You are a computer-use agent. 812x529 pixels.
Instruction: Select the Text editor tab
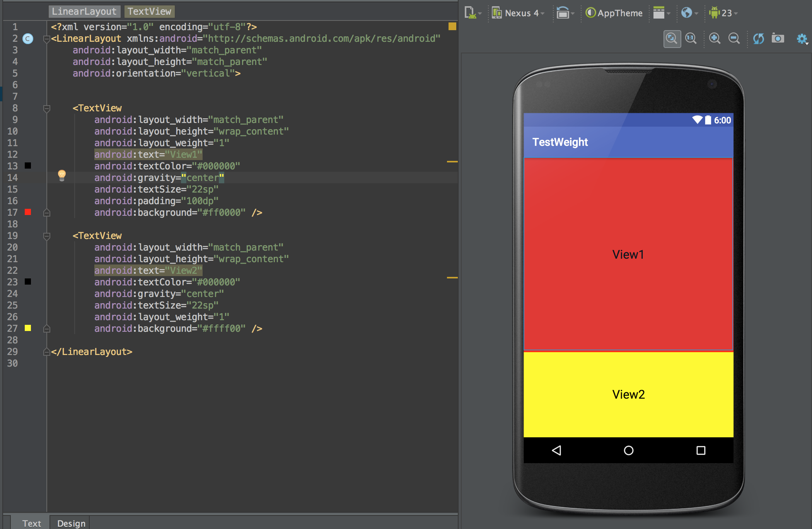point(31,523)
